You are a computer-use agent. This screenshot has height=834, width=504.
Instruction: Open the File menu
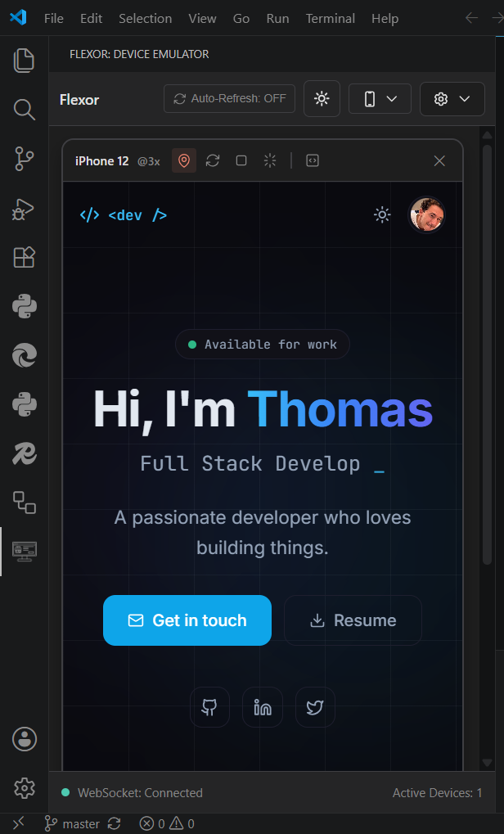tap(54, 18)
